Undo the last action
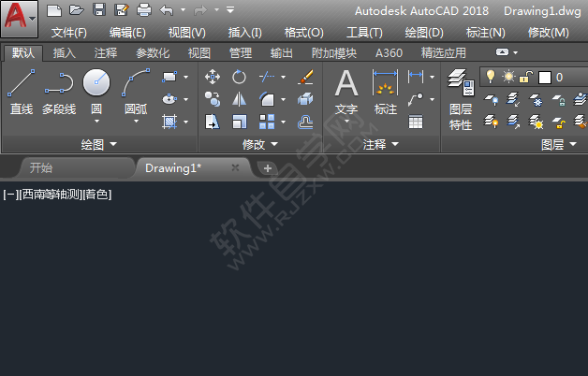The width and height of the screenshot is (588, 376). (x=167, y=10)
